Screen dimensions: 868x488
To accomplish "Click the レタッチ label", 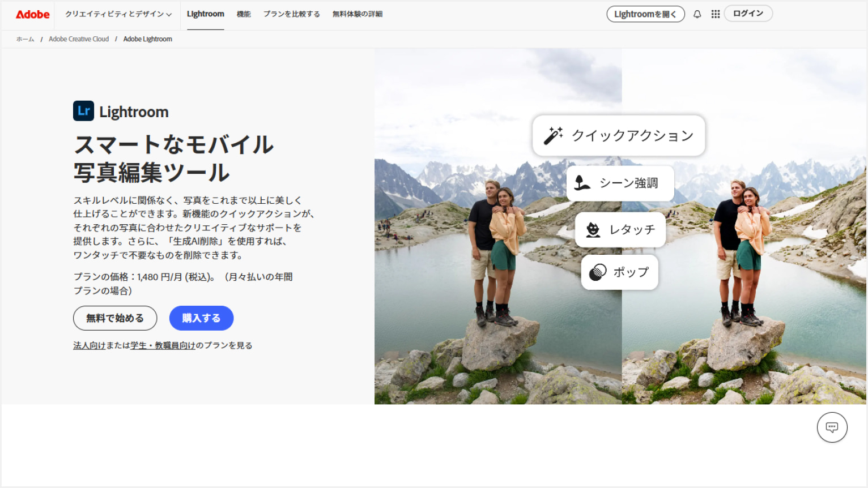I will (632, 229).
